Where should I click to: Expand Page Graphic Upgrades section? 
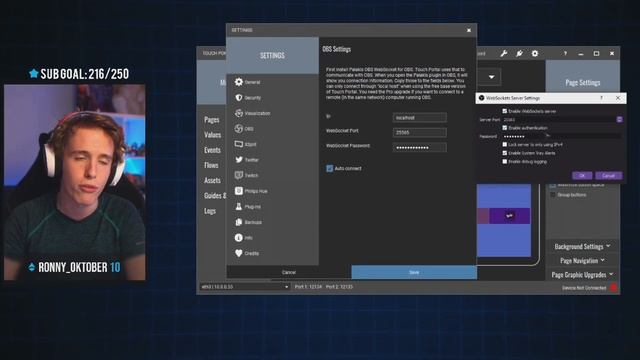pyautogui.click(x=582, y=275)
